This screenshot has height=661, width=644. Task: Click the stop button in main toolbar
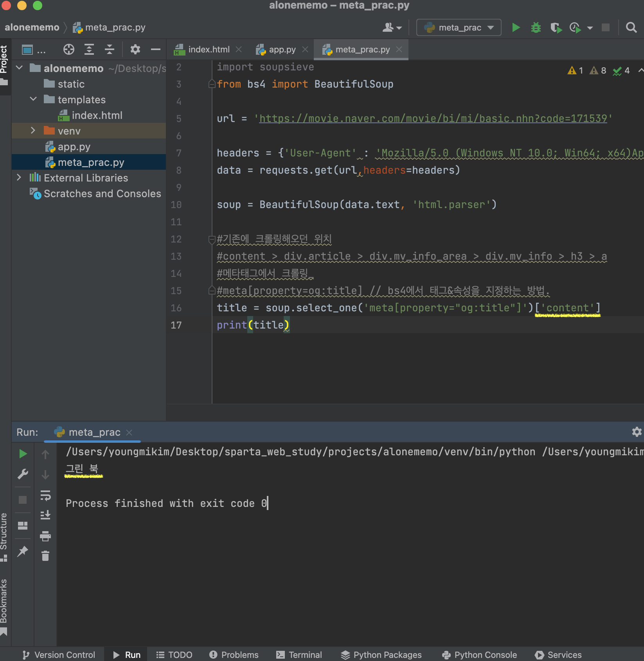[606, 27]
